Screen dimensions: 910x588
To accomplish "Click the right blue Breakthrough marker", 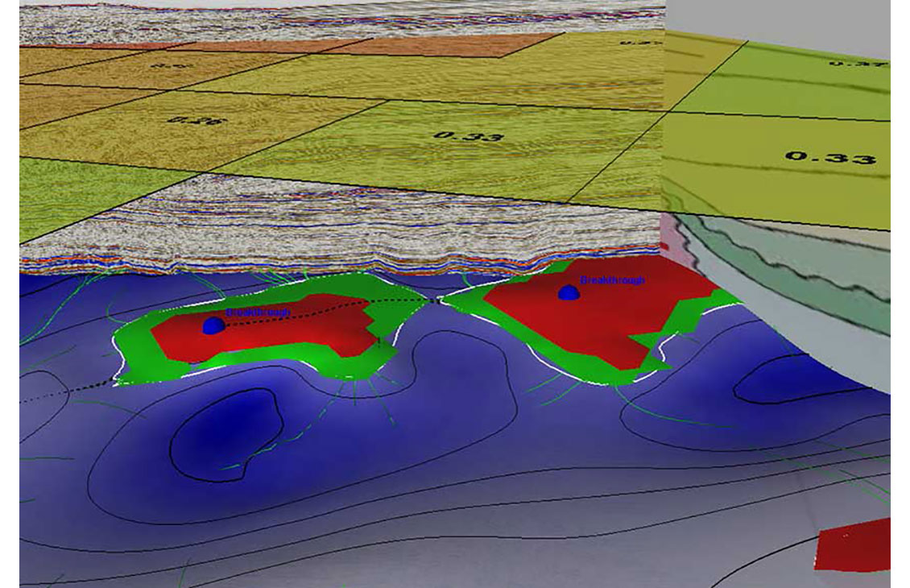I will [569, 293].
